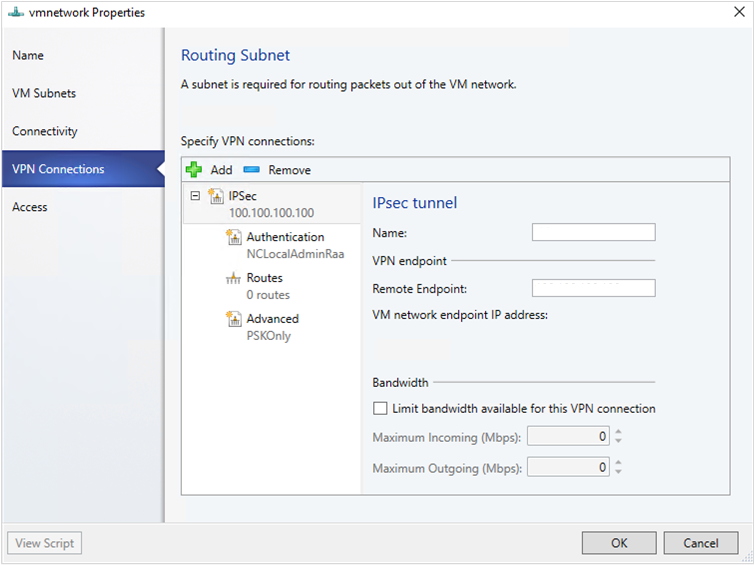The image size is (755, 565).
Task: Click the Authentication node icon
Action: point(234,237)
